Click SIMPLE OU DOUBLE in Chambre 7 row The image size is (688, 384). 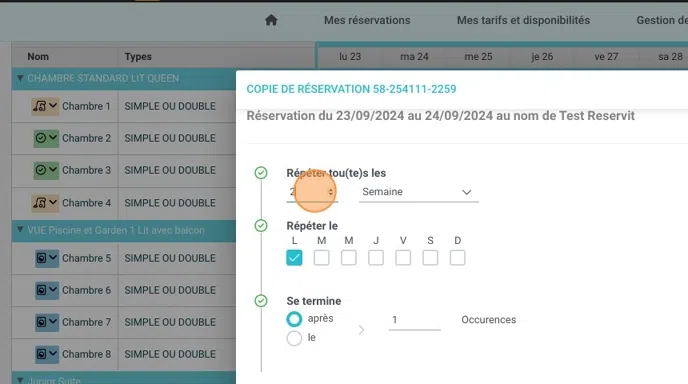pos(170,322)
